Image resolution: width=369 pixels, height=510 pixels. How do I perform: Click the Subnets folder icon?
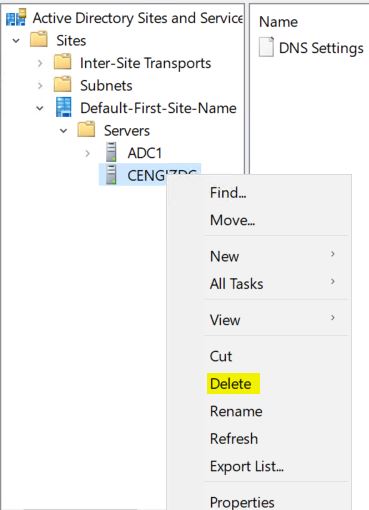click(62, 85)
